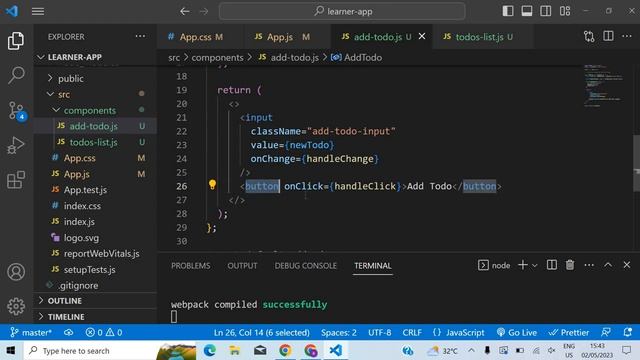This screenshot has height=360, width=640.
Task: Open editor More Actions ellipsis
Action: click(627, 36)
